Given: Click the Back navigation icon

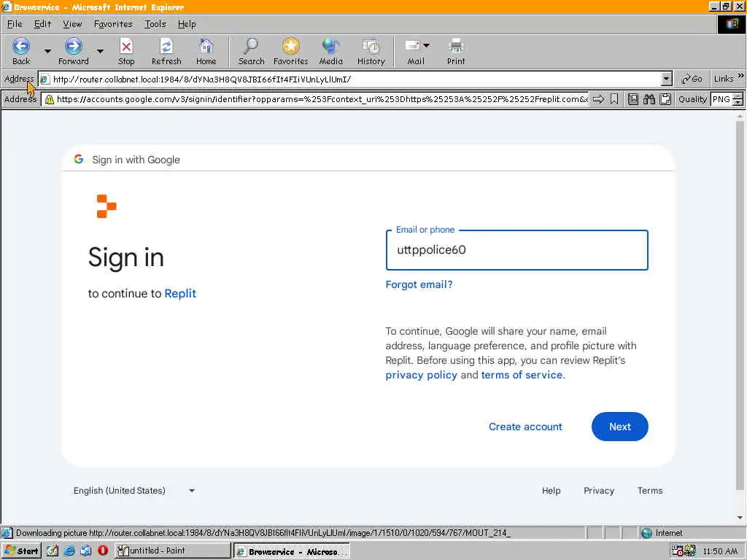Looking at the screenshot, I should pyautogui.click(x=21, y=46).
